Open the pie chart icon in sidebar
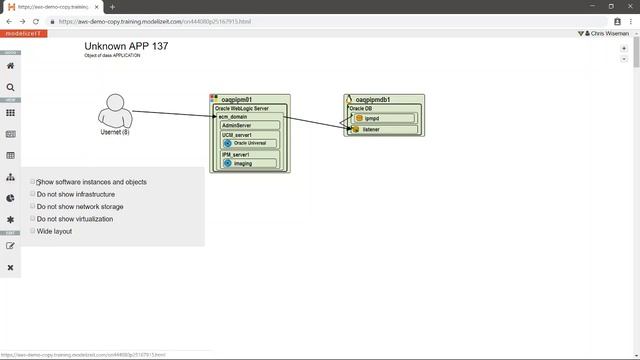Image resolution: width=640 pixels, height=360 pixels. pyautogui.click(x=10, y=198)
